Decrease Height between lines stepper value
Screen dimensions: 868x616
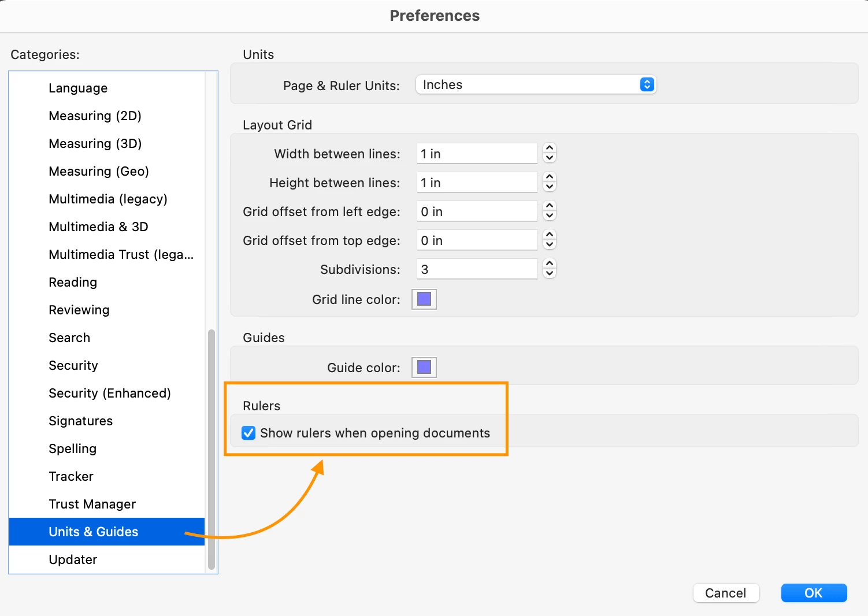point(550,187)
